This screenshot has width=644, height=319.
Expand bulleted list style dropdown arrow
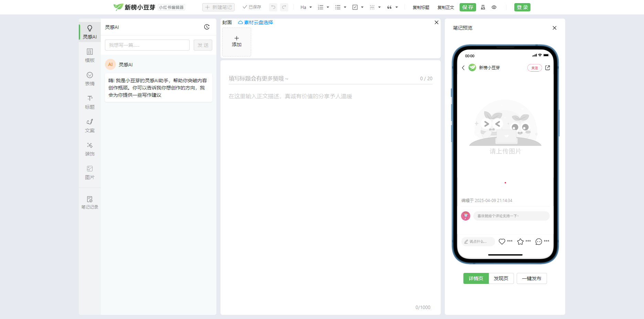click(345, 7)
